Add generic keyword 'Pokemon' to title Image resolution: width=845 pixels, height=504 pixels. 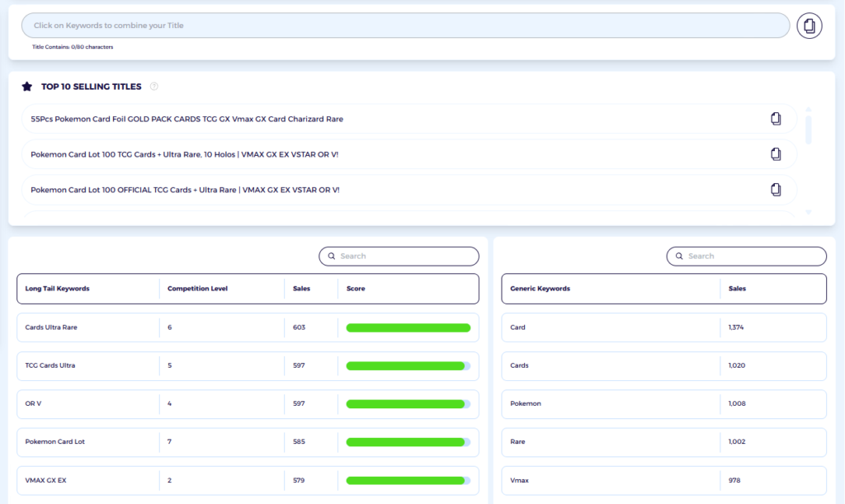point(526,403)
